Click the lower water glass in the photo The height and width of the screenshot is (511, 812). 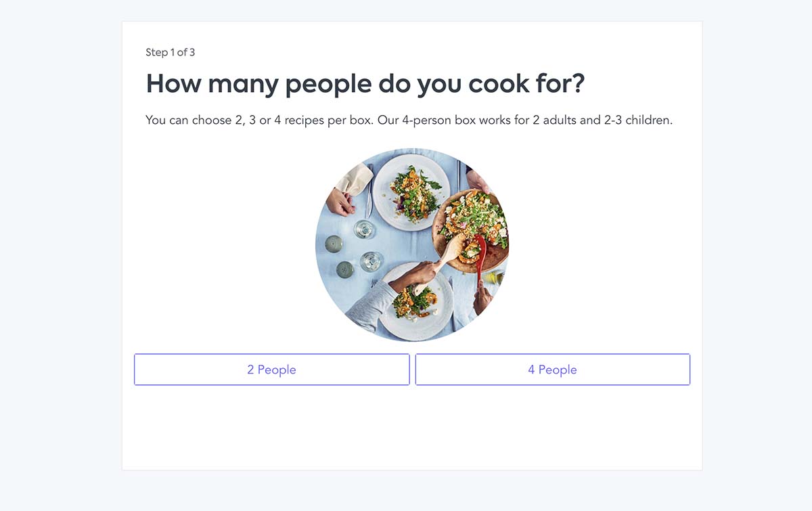pyautogui.click(x=371, y=261)
